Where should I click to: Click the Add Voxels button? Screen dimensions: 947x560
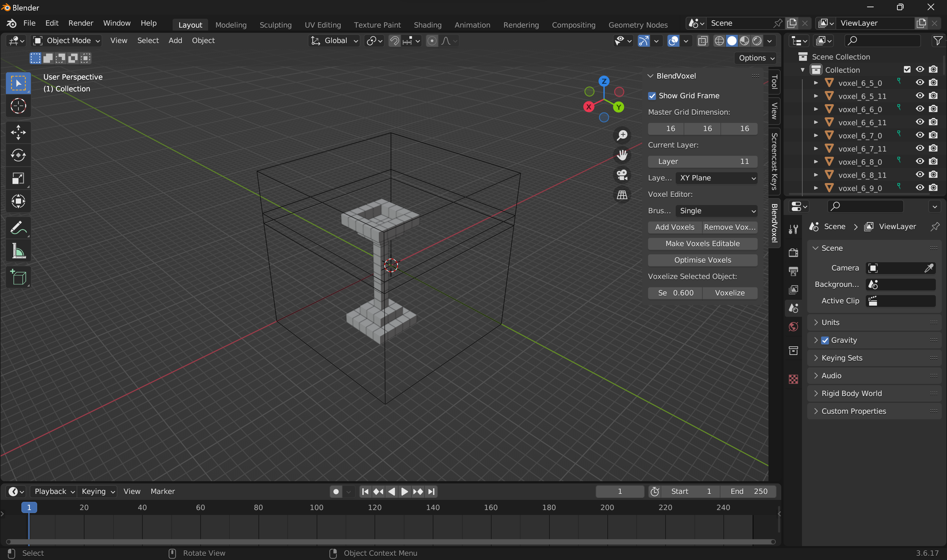point(674,227)
